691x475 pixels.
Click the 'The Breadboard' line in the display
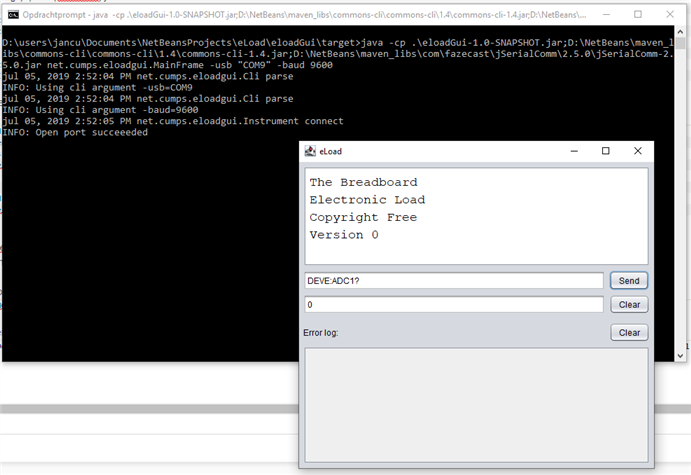363,182
